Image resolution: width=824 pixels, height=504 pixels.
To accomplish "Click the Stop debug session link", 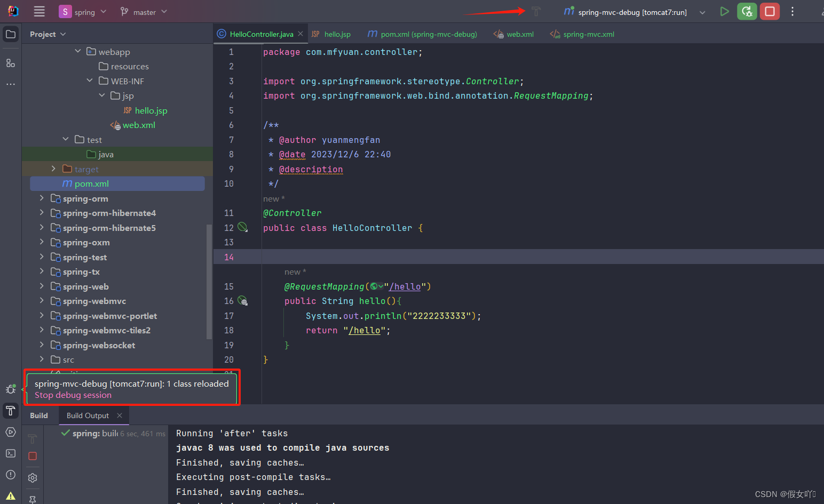I will coord(73,395).
